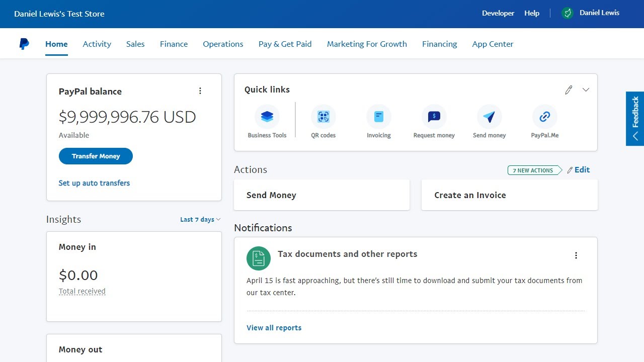
Task: Click the Edit actions link
Action: pos(579,170)
